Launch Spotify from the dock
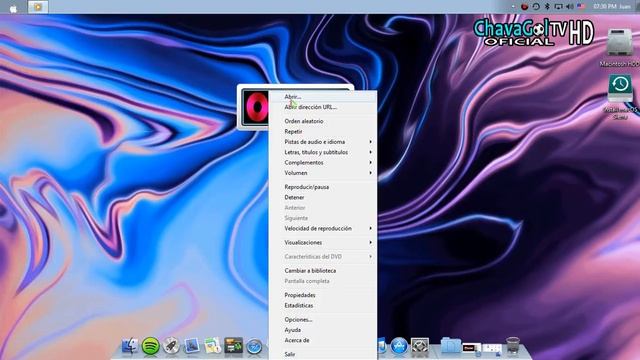 (x=150, y=346)
